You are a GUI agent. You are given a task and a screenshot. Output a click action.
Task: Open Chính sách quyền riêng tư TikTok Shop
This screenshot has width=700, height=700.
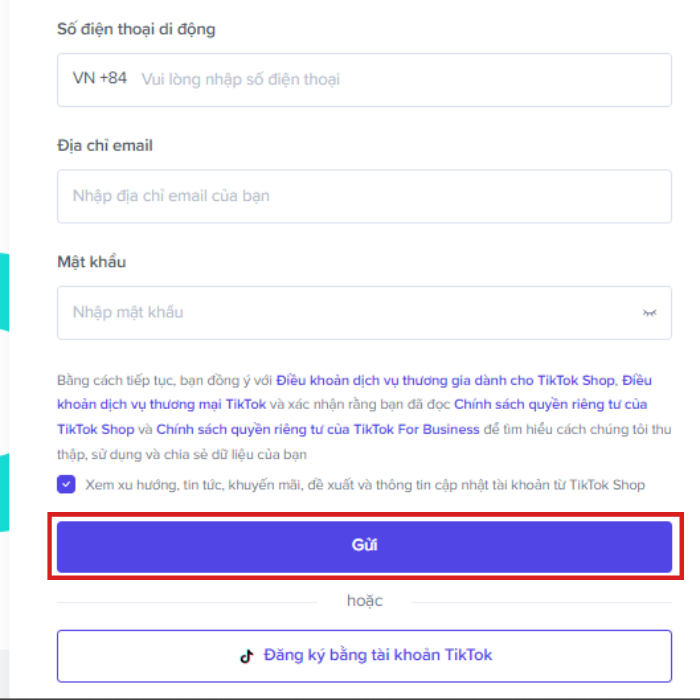click(550, 405)
